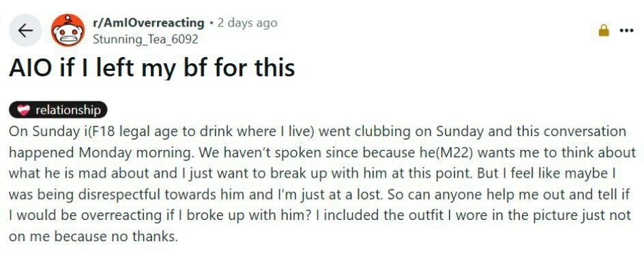Open the Stunning_Tea_6092 user profile
The image size is (644, 254).
[145, 39]
